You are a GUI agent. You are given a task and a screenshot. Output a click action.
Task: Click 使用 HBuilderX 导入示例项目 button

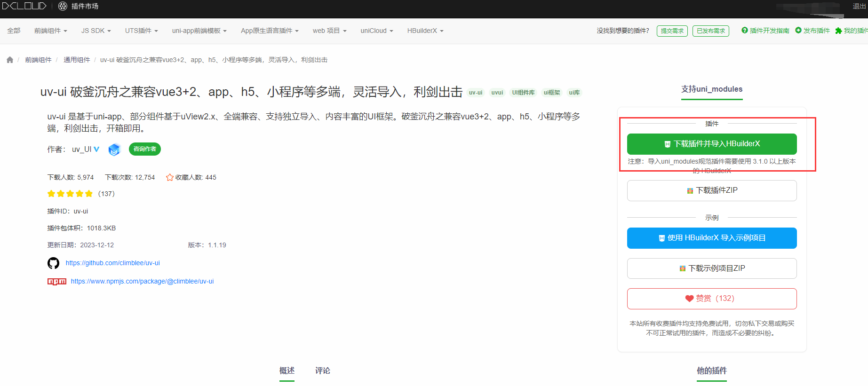tap(712, 238)
